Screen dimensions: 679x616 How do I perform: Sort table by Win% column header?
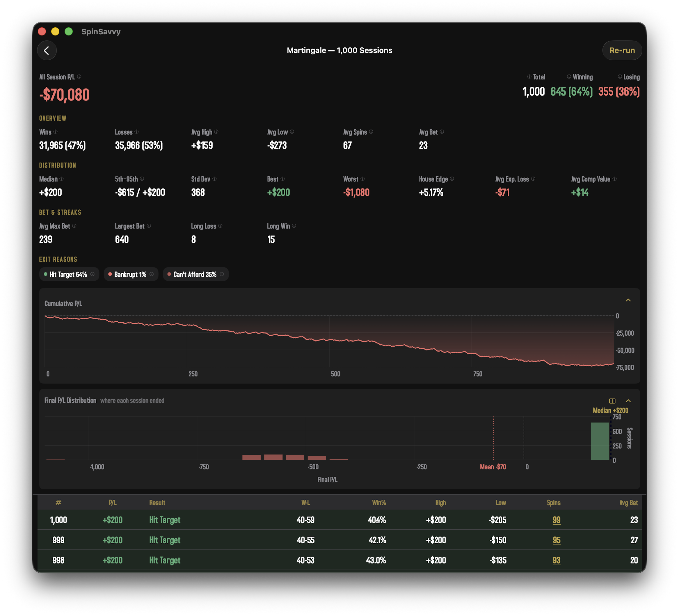[x=379, y=503]
